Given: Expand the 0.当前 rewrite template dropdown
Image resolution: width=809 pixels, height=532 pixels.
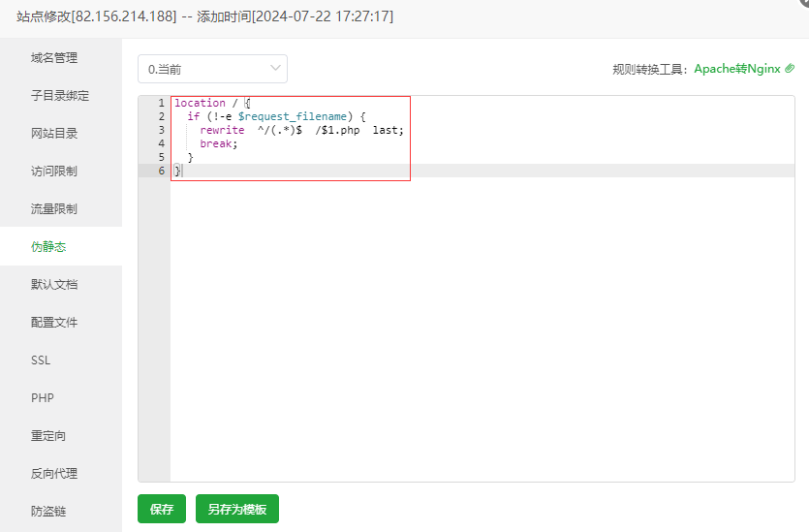Looking at the screenshot, I should click(x=212, y=69).
